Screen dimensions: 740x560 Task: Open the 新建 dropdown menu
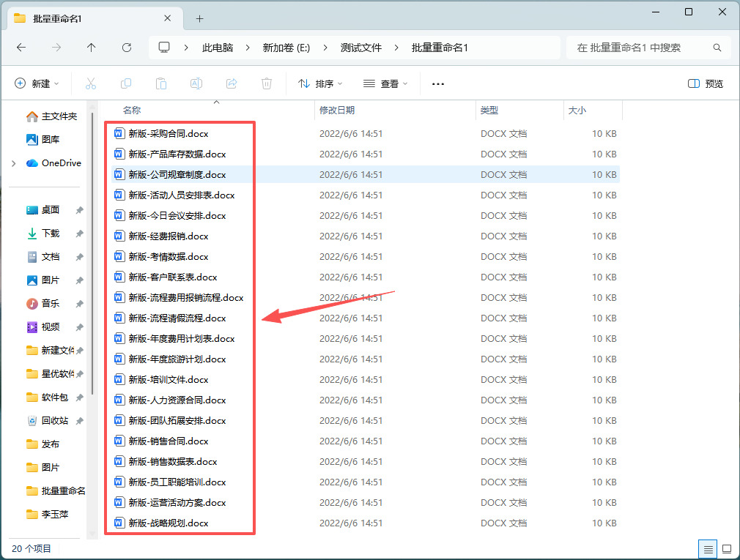pos(37,84)
